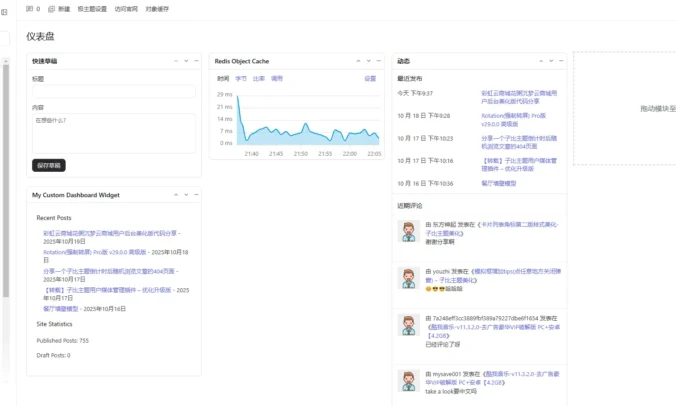Collapse the Redis Object Cache widget

coord(379,61)
